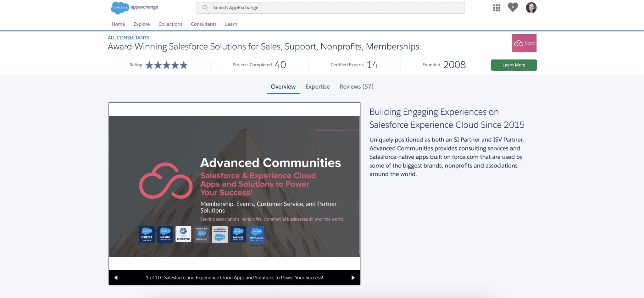Viewport: 644px width, 298px height.
Task: Go to the Collections section
Action: pos(170,24)
